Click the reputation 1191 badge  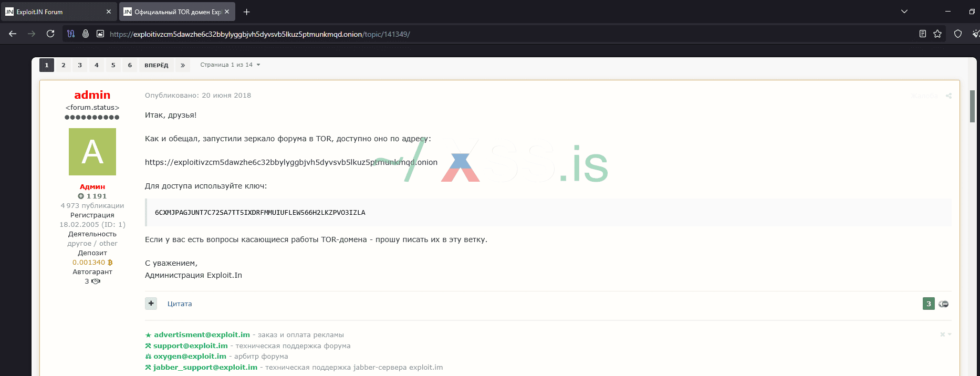(x=92, y=196)
